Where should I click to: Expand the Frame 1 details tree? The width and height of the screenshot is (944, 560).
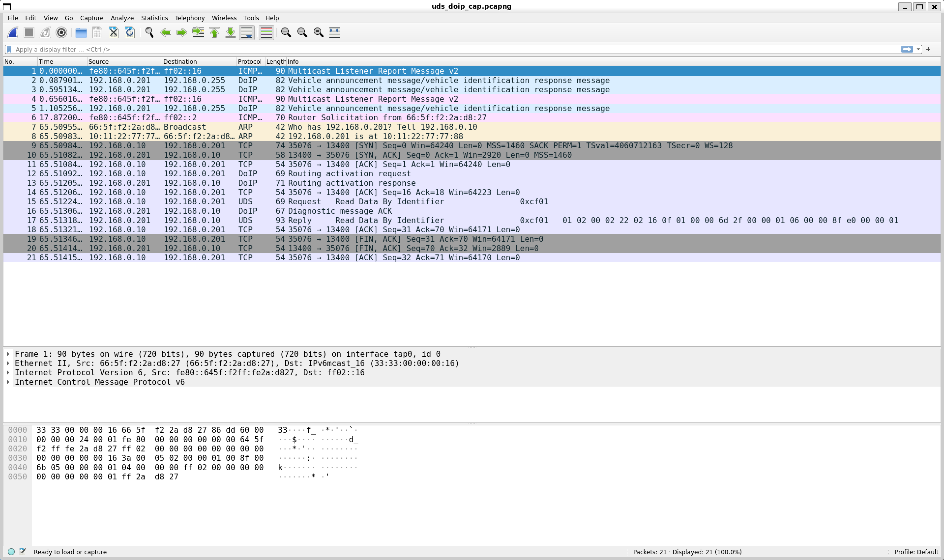tap(8, 354)
